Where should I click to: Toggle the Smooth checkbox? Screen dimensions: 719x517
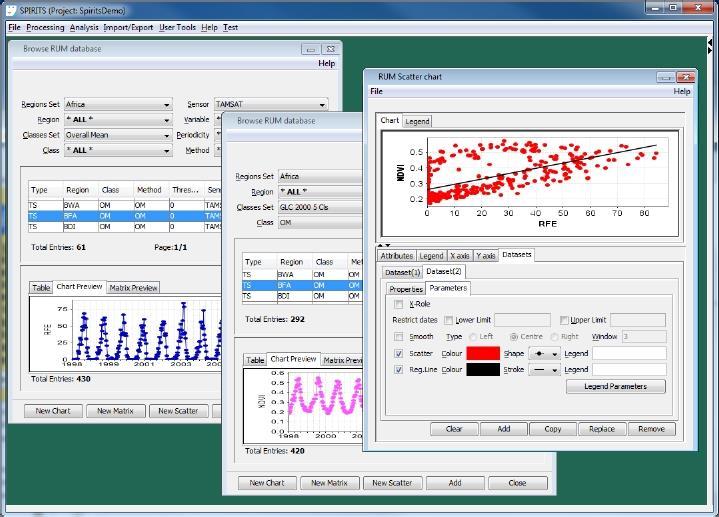coord(398,337)
